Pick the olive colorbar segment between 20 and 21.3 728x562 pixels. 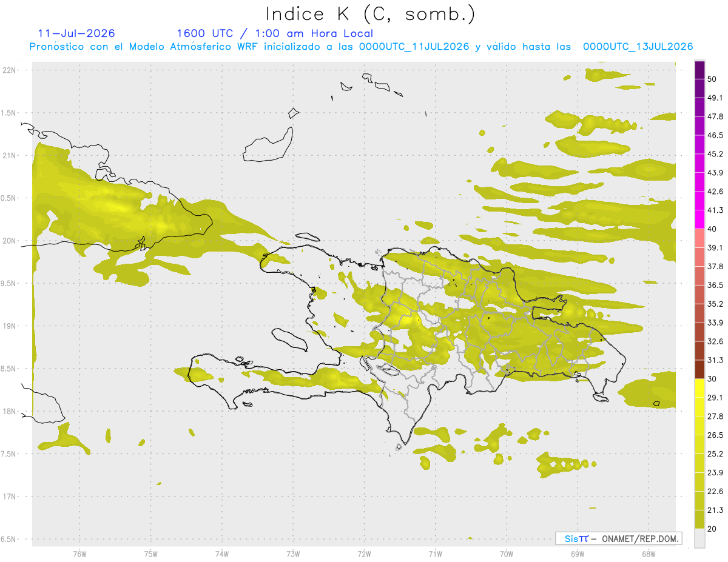[x=699, y=519]
